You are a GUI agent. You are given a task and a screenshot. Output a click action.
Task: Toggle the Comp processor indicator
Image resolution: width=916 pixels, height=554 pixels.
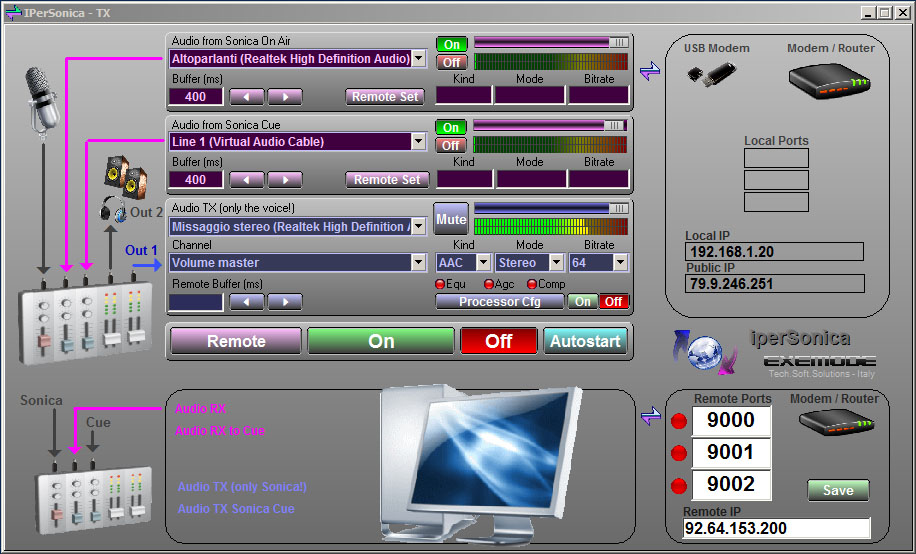click(x=532, y=284)
